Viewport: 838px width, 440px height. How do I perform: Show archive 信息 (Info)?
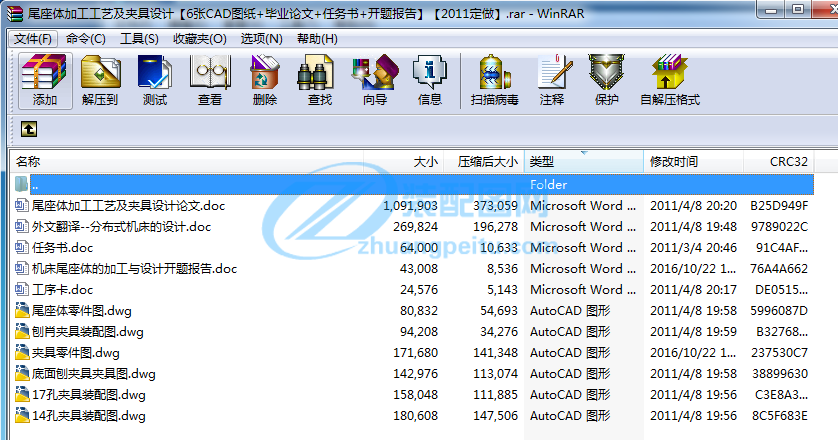point(430,81)
